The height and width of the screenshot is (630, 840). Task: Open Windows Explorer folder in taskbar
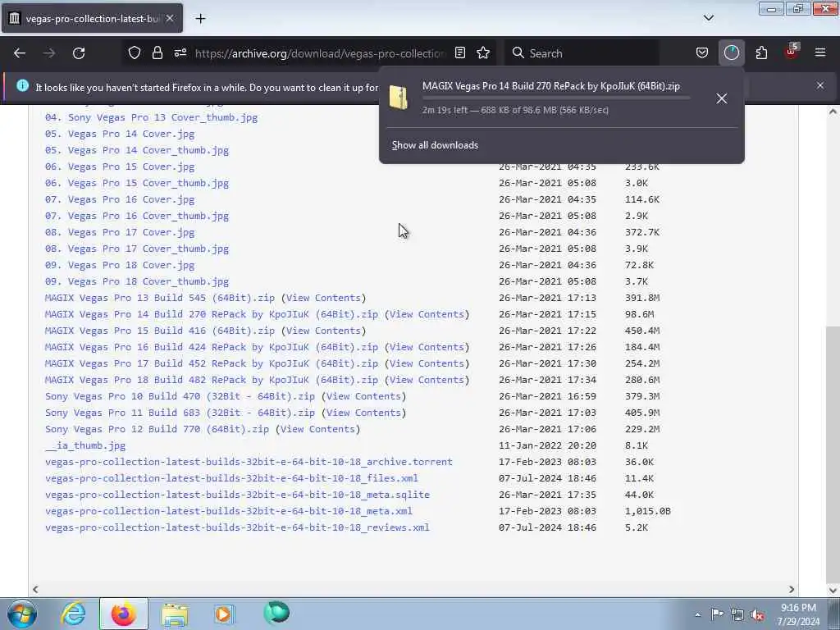[x=175, y=615]
